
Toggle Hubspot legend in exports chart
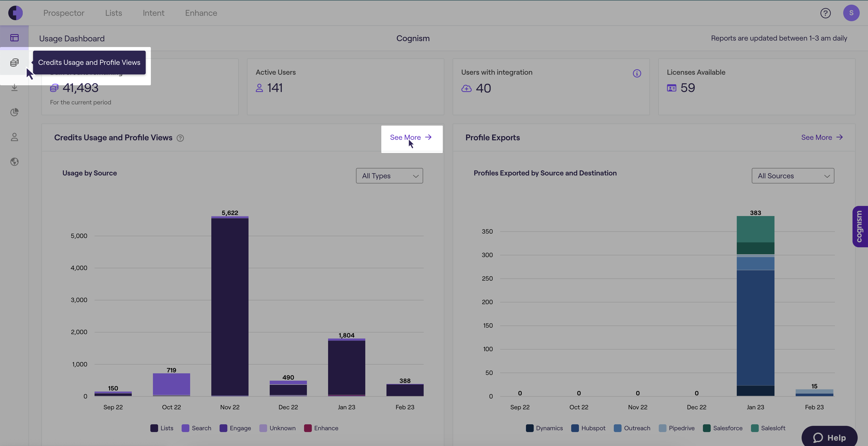coord(588,428)
